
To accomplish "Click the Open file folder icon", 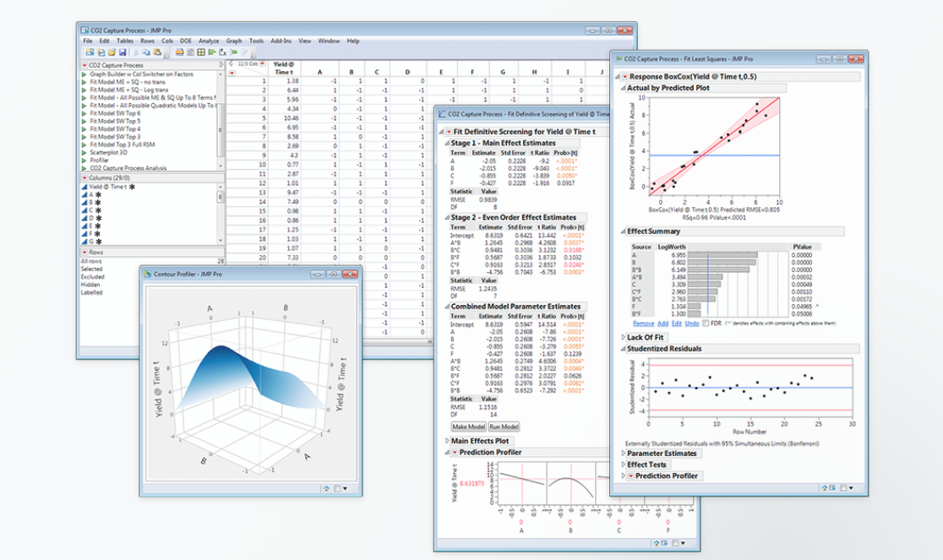I will click(112, 52).
